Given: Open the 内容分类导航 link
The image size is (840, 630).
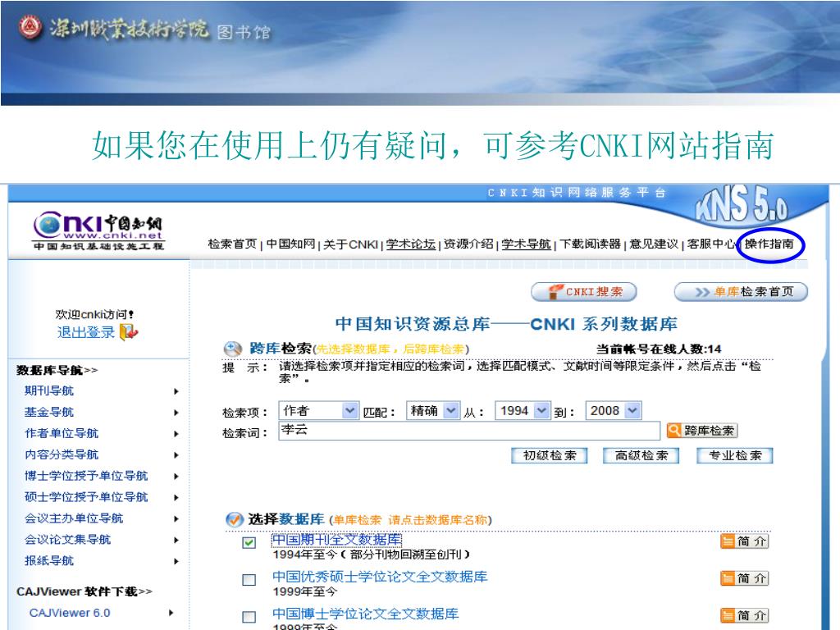Looking at the screenshot, I should click(x=61, y=454).
